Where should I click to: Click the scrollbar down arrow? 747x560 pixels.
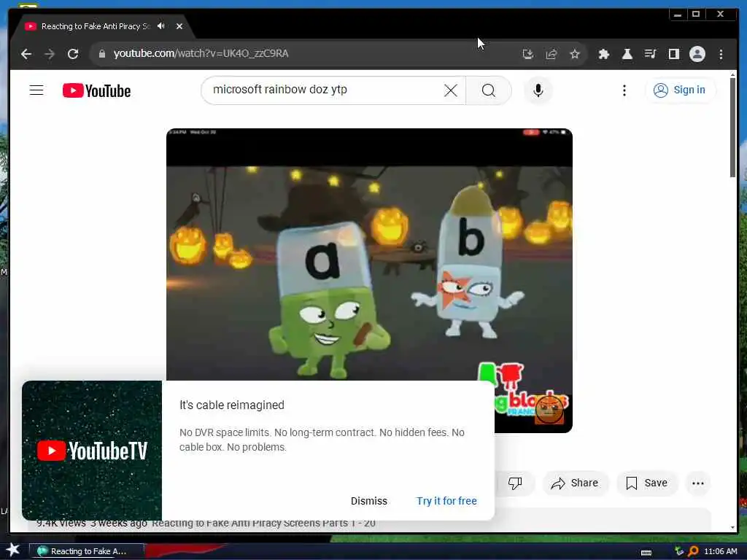[732, 528]
